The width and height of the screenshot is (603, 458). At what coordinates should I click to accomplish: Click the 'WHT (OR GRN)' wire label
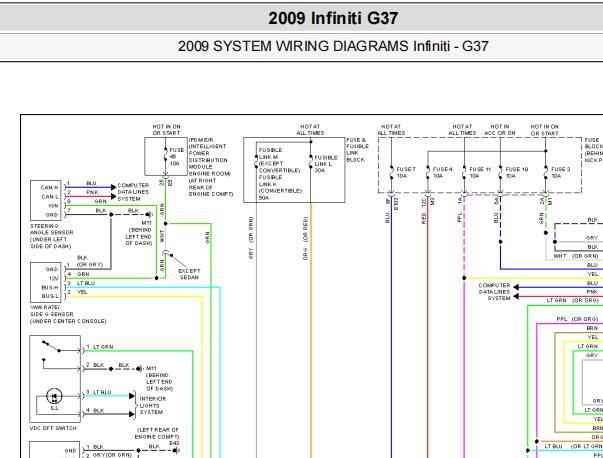tap(576, 256)
